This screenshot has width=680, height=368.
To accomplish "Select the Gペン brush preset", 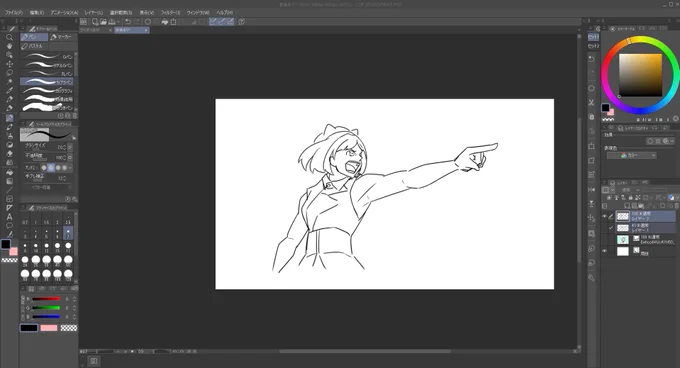I will pyautogui.click(x=47, y=56).
